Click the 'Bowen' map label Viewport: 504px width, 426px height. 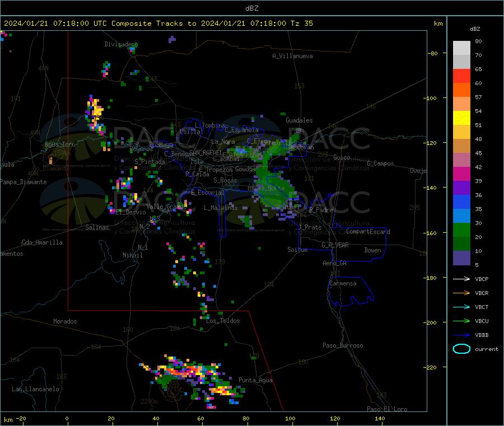coord(372,250)
